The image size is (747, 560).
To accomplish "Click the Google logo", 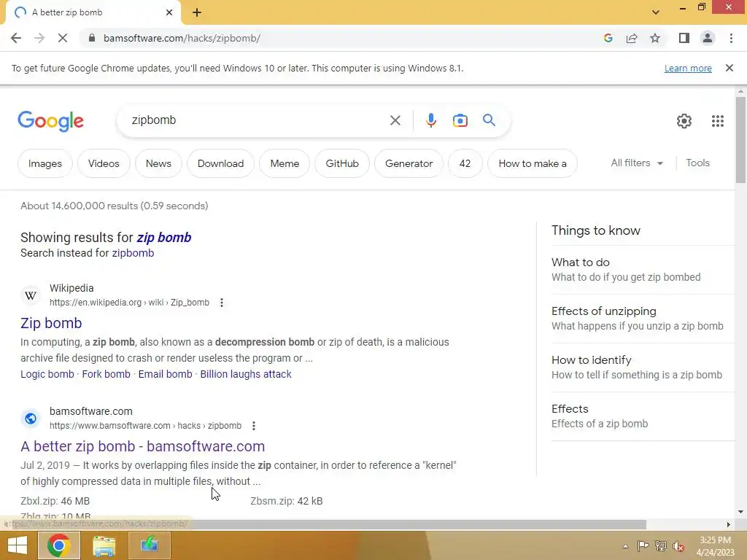I will point(50,121).
